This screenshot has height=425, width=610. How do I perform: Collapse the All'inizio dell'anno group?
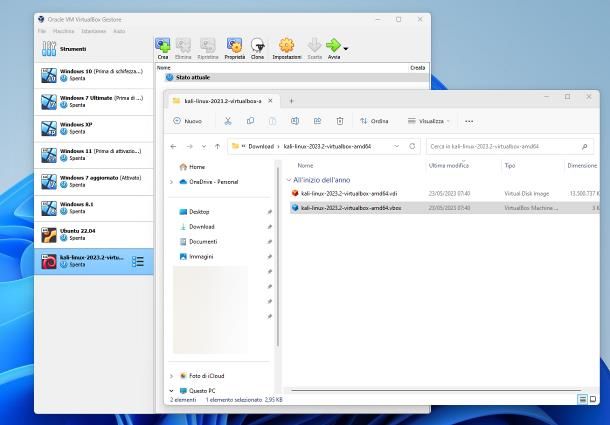pyautogui.click(x=289, y=180)
